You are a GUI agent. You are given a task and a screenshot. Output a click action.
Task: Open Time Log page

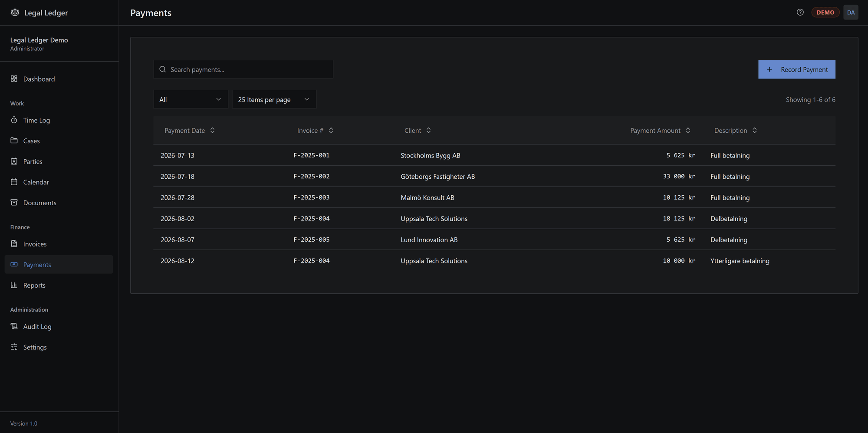59,120
